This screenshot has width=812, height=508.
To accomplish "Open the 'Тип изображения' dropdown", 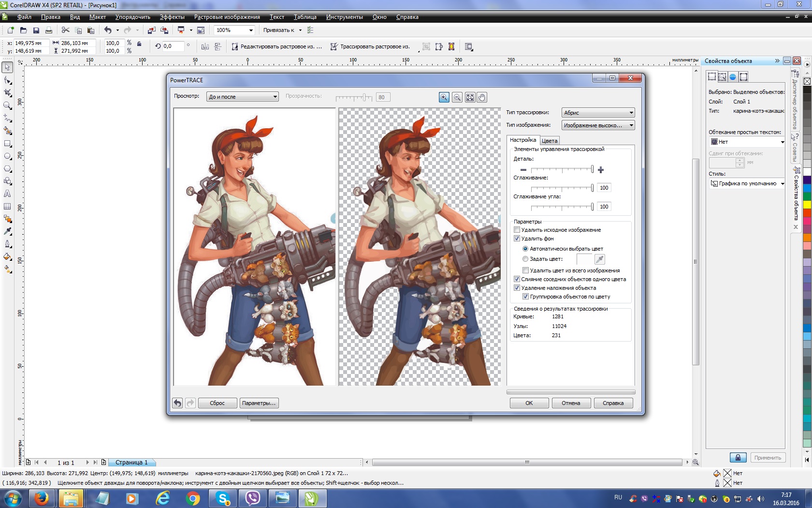I will (x=598, y=125).
